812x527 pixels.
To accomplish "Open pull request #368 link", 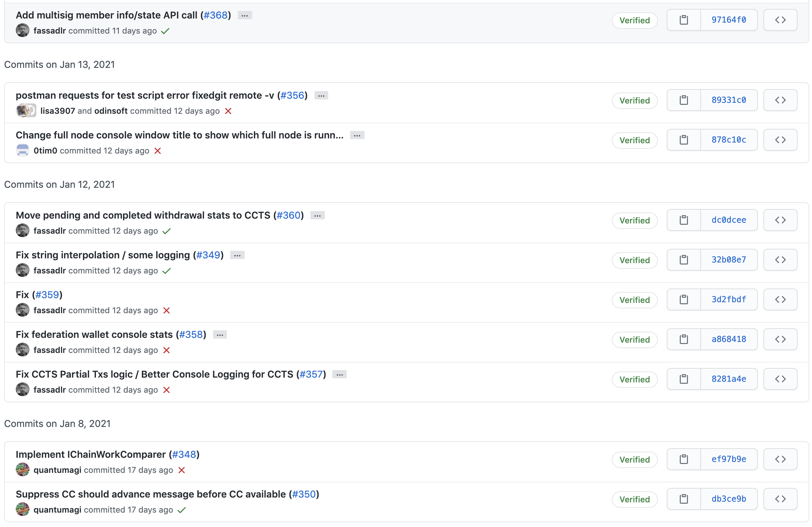I will [x=216, y=15].
